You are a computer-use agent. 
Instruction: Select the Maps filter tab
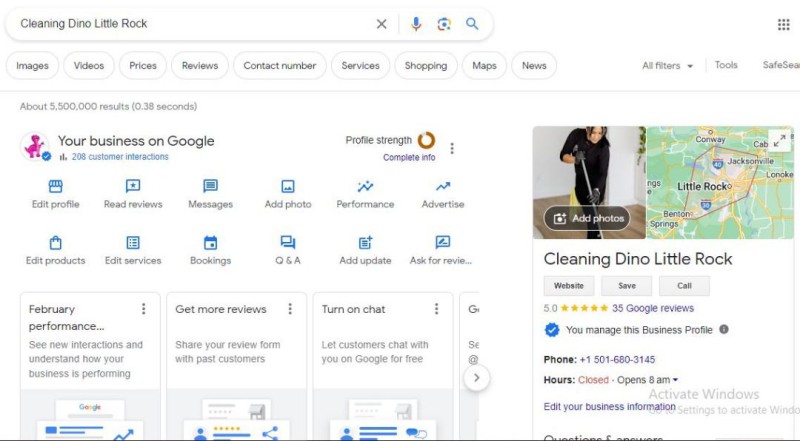click(484, 66)
